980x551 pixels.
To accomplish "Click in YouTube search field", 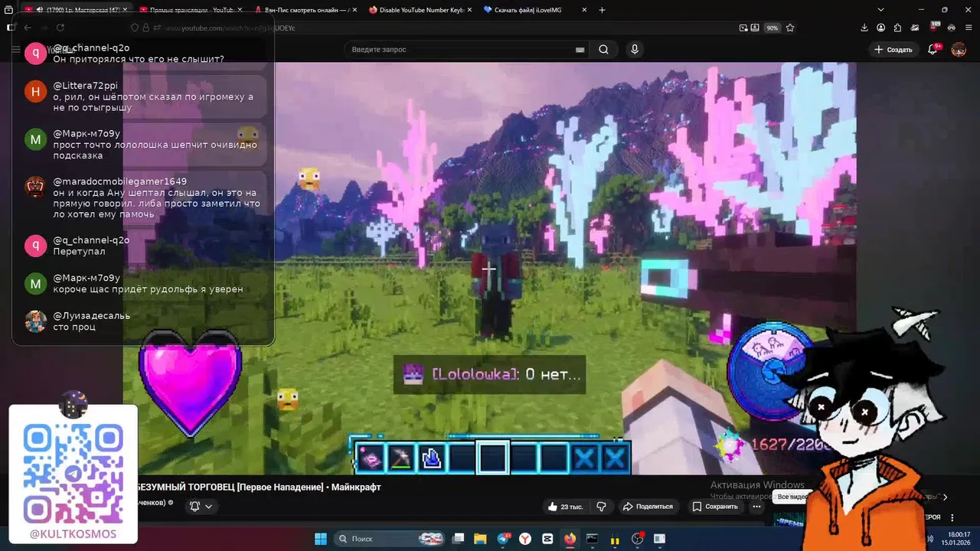I will [x=459, y=50].
